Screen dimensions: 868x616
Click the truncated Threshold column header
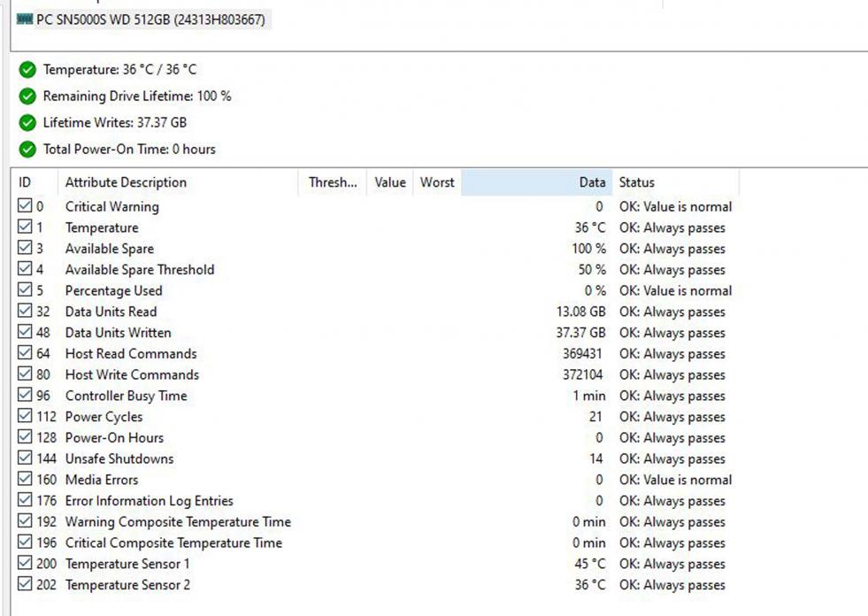pos(333,182)
